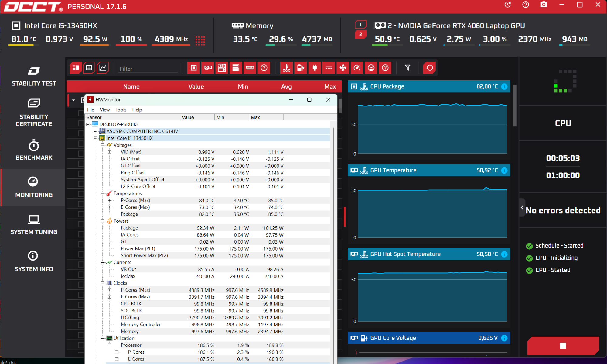
Task: Toggle the storage sensor filter
Action: pos(236,68)
